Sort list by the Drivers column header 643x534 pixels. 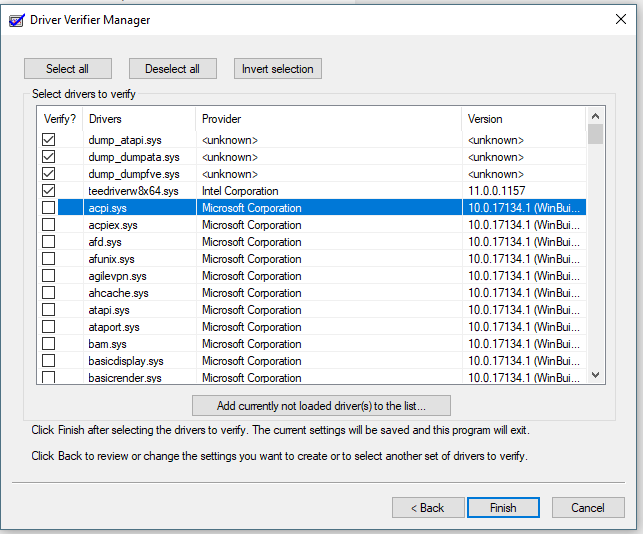tap(139, 119)
